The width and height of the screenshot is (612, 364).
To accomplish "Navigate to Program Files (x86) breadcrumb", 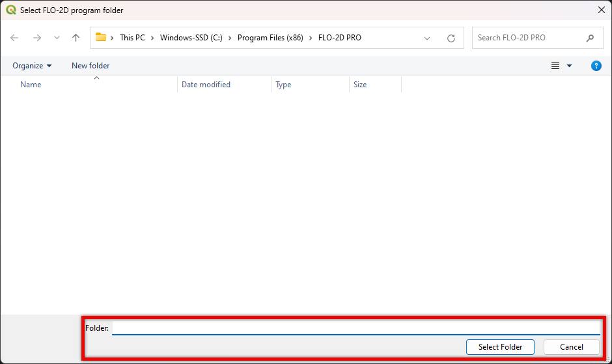I will click(270, 38).
